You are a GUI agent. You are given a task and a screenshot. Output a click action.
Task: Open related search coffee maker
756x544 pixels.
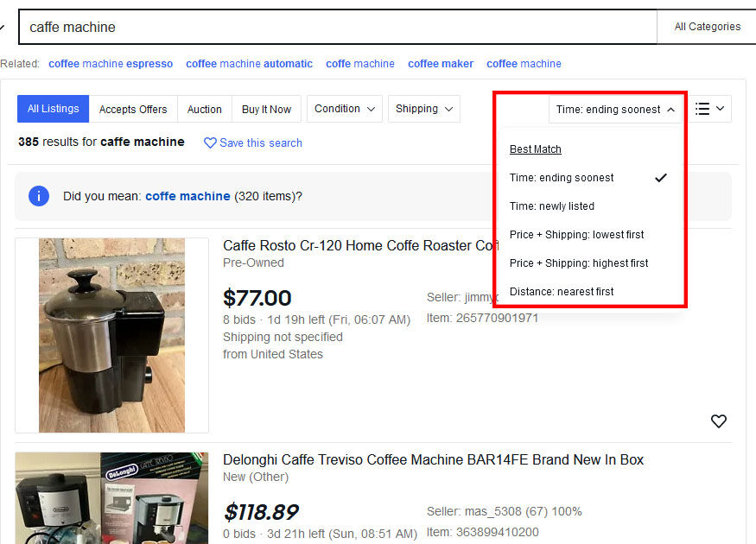click(x=441, y=64)
